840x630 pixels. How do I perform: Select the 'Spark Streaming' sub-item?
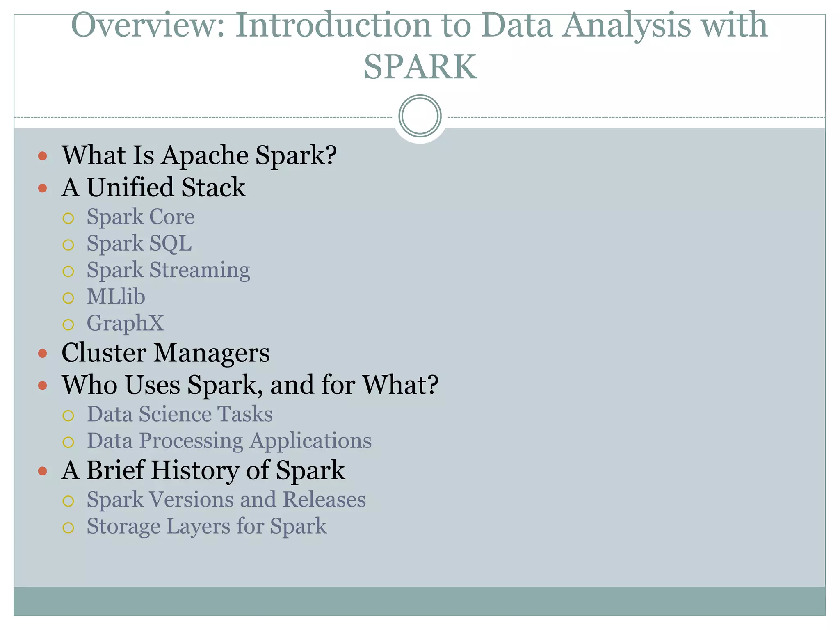point(168,270)
